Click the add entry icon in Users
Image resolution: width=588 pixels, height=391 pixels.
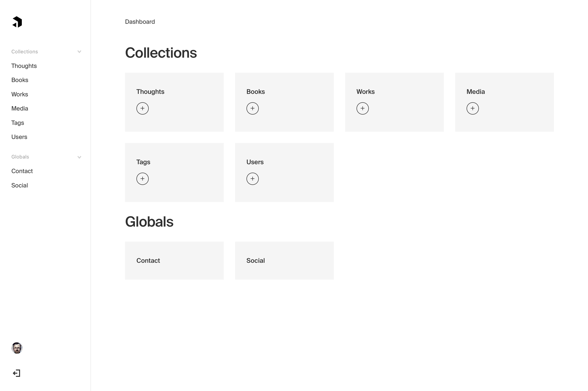pos(252,179)
